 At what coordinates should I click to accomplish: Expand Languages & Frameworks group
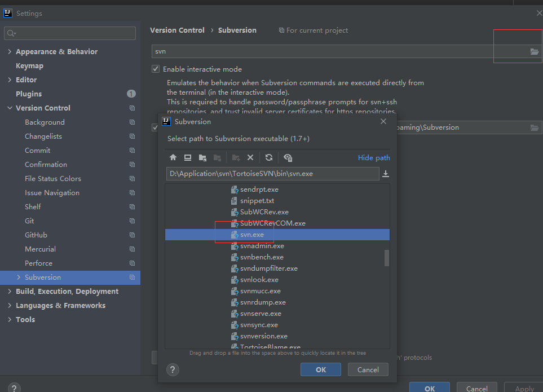pyautogui.click(x=10, y=306)
